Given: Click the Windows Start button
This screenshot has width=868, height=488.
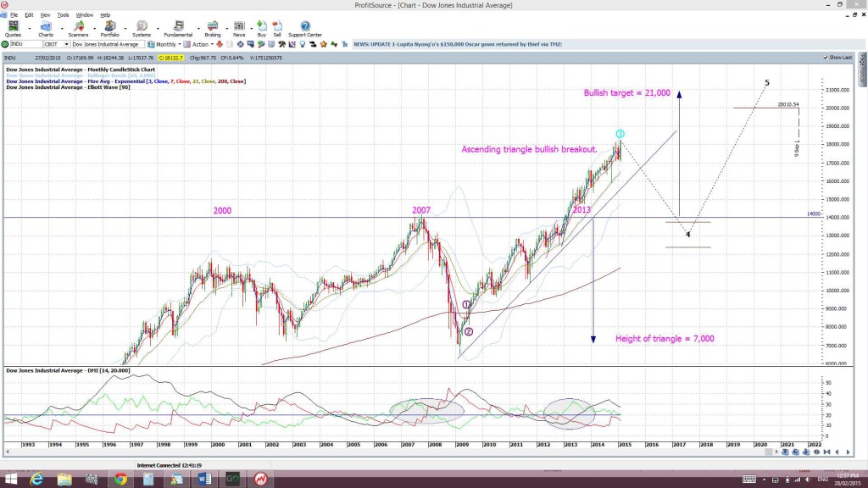Looking at the screenshot, I should [x=10, y=480].
